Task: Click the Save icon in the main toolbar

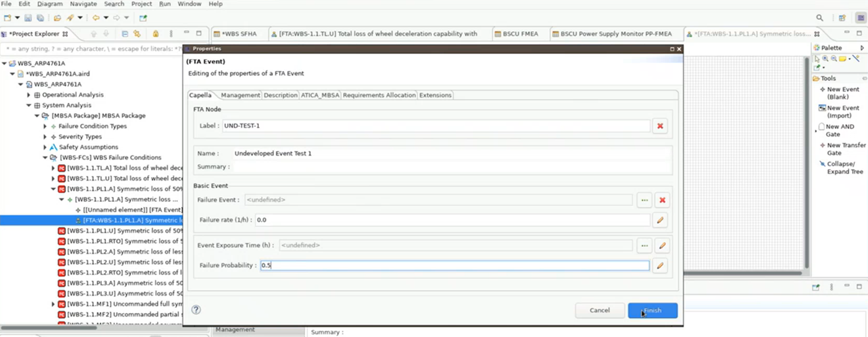Action: [x=28, y=18]
